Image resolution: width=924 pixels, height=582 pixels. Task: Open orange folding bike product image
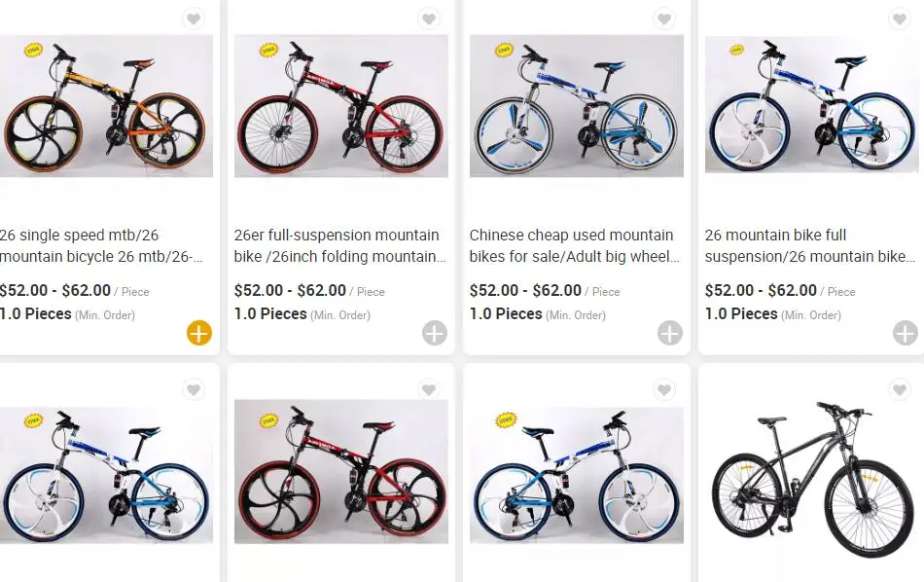105,107
